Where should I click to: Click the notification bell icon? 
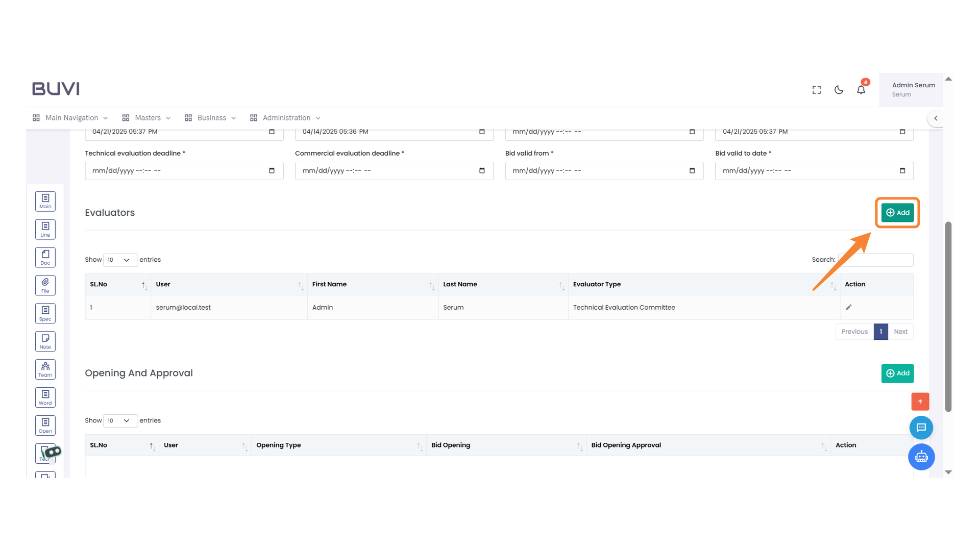coord(861,90)
